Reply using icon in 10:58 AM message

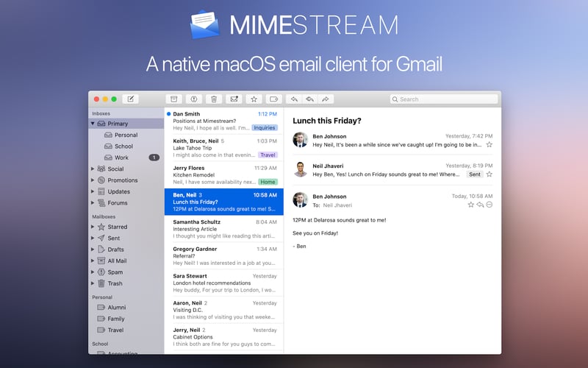480,205
